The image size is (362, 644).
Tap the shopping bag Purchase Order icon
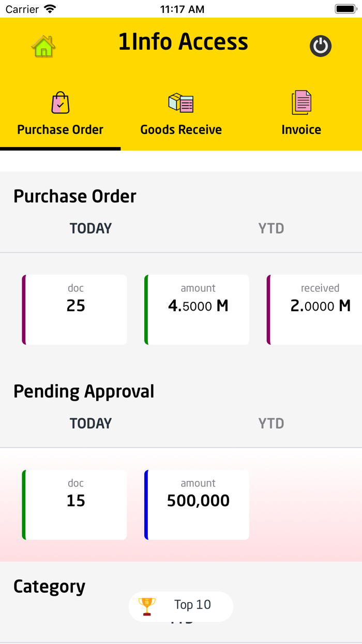point(61,103)
